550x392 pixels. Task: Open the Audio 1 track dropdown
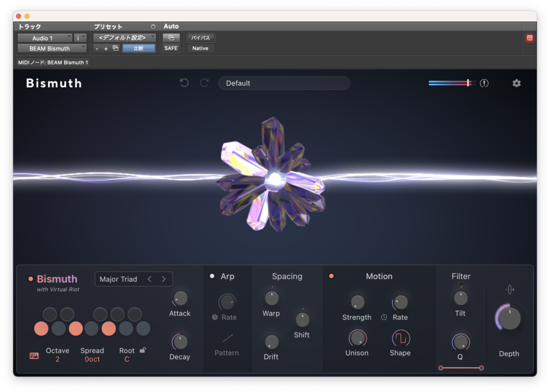(x=45, y=38)
